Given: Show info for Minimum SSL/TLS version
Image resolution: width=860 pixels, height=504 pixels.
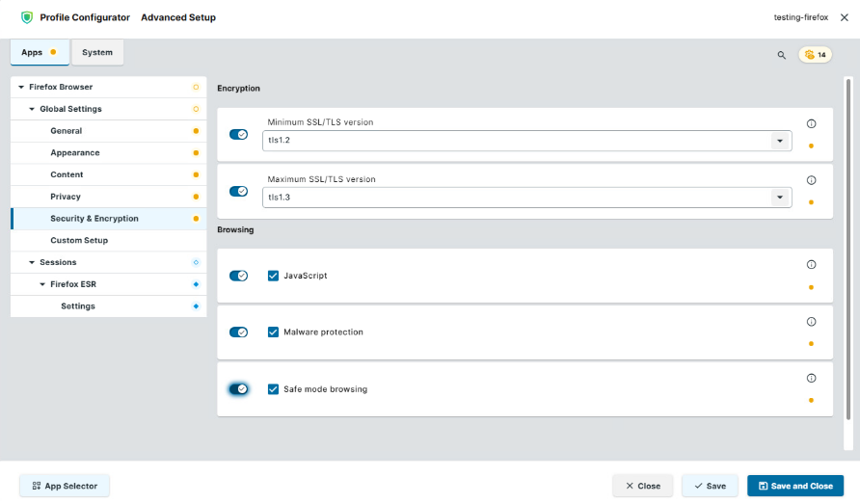Looking at the screenshot, I should point(811,124).
